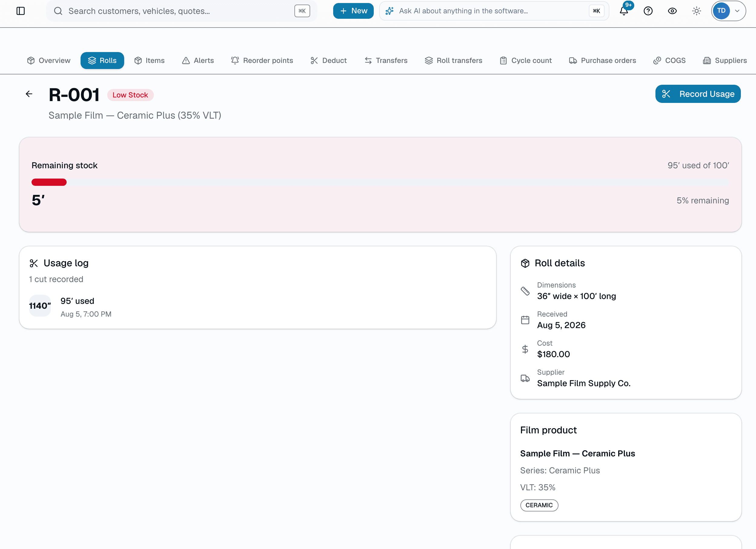
Task: Go back using the left arrow
Action: coord(29,94)
